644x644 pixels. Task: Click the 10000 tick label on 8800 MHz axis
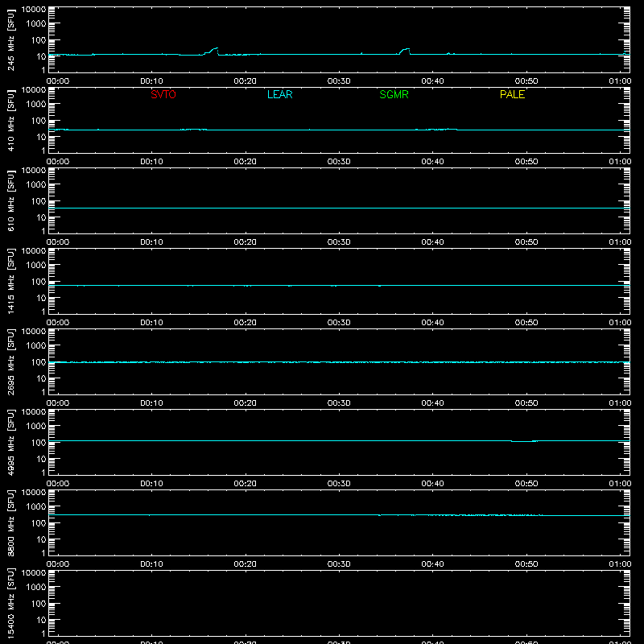click(34, 493)
